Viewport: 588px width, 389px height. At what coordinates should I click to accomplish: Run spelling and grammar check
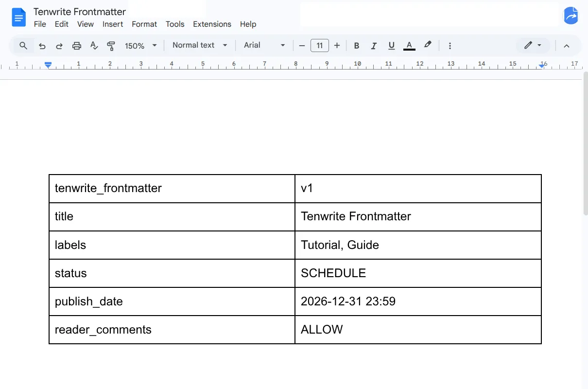tap(94, 45)
